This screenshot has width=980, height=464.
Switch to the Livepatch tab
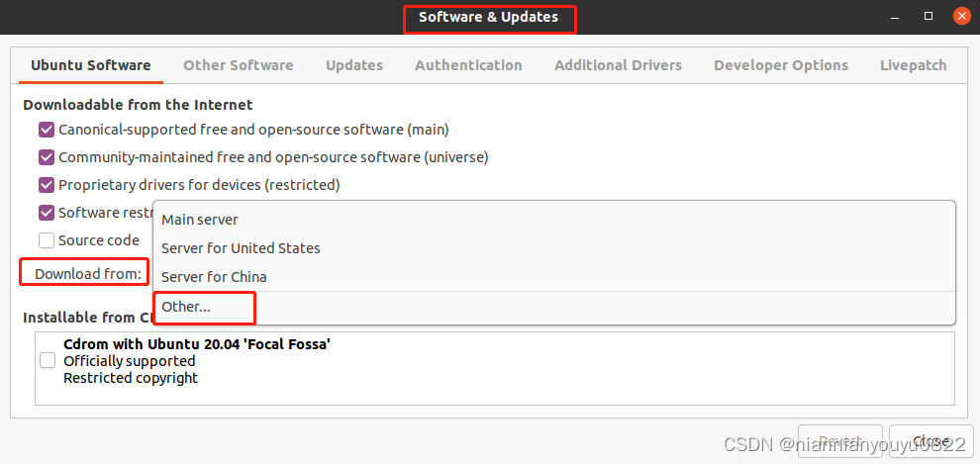pyautogui.click(x=913, y=65)
